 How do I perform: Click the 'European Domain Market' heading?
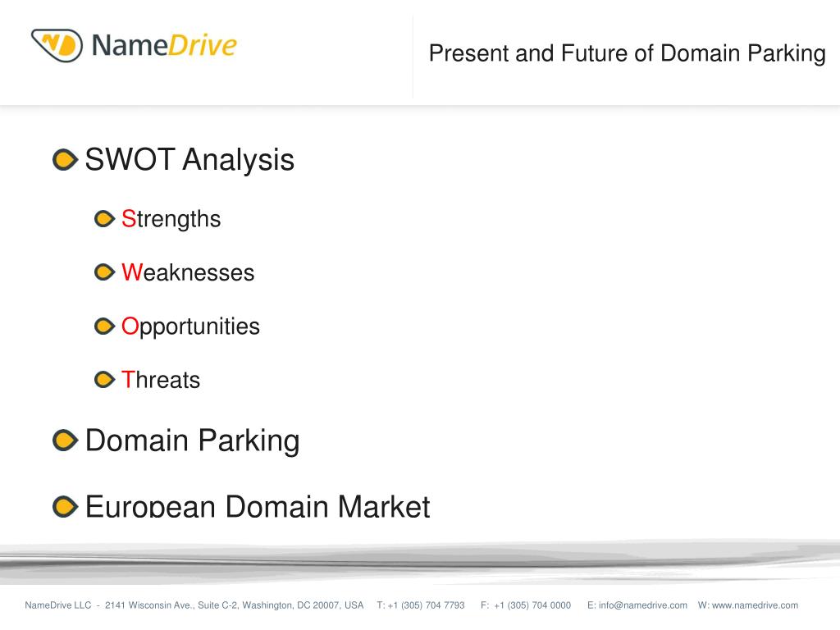pyautogui.click(x=258, y=505)
